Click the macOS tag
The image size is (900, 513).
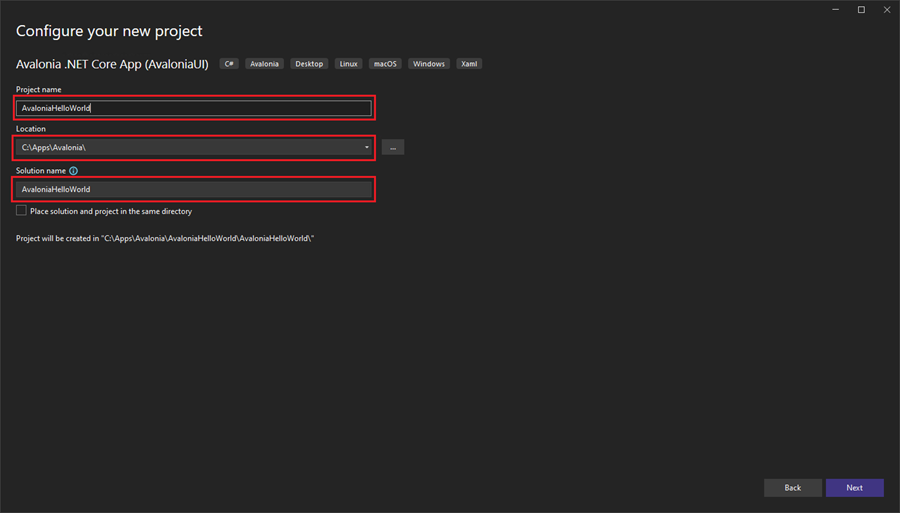point(385,64)
